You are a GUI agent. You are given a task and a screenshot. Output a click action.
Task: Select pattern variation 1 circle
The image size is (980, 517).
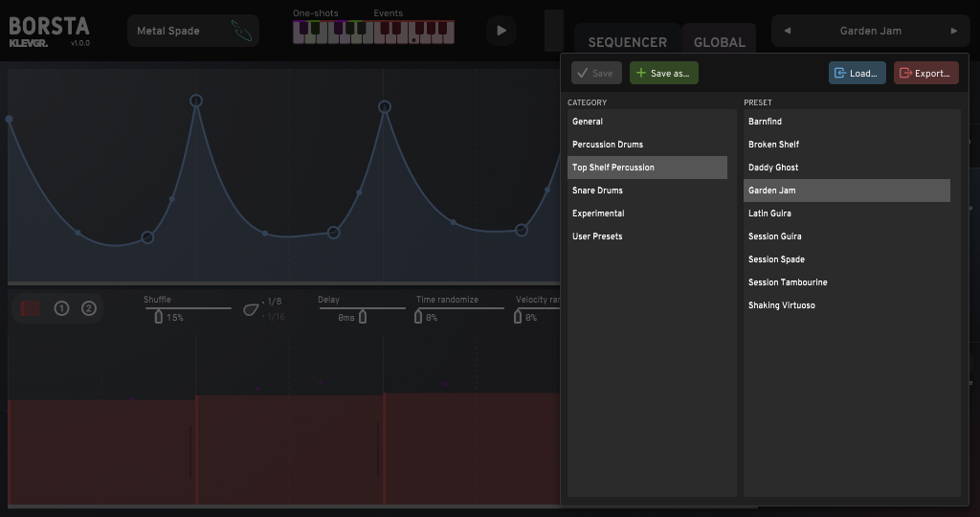coord(61,308)
